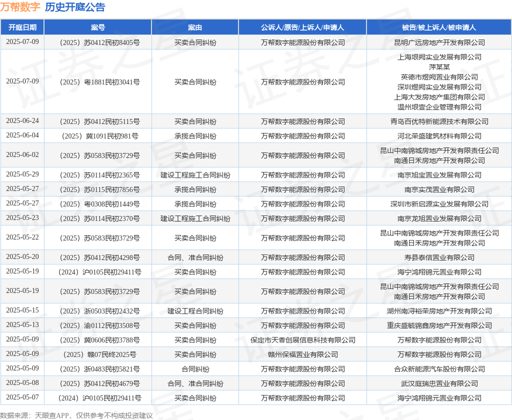Click plaintiff 赣州保福置业有限公司
The width and height of the screenshot is (512, 420).
(x=302, y=354)
